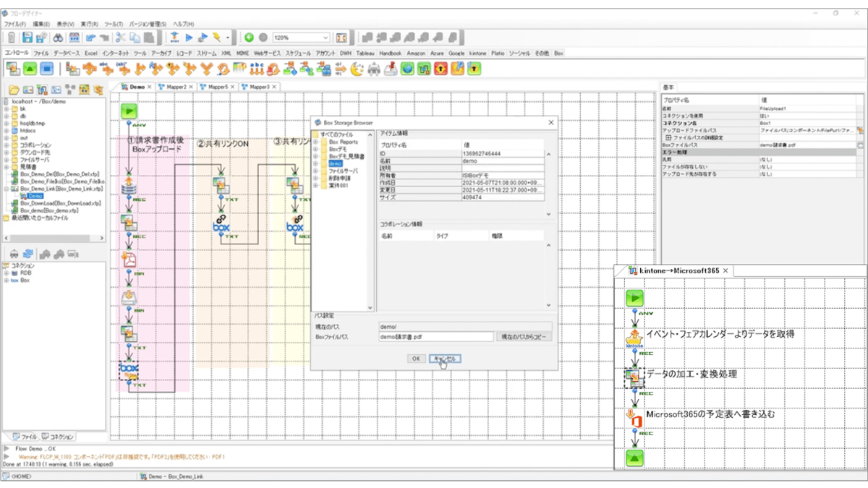Expand the Box connection node

point(7,281)
